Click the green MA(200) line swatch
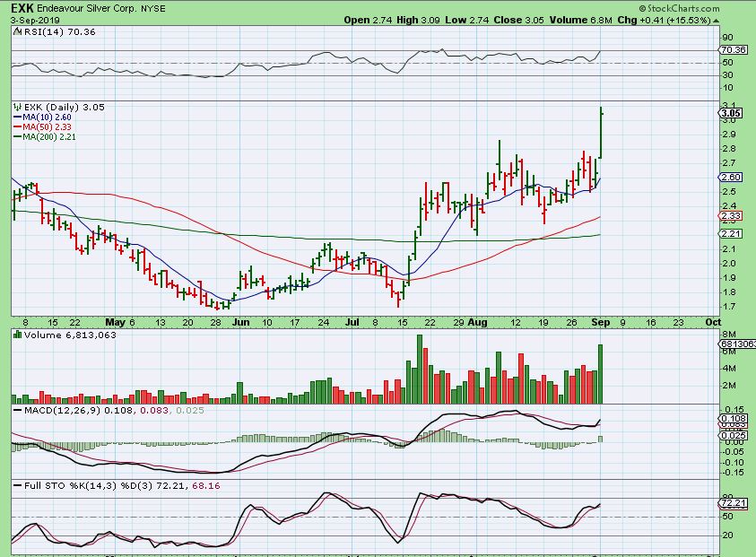The width and height of the screenshot is (756, 557). pyautogui.click(x=18, y=137)
